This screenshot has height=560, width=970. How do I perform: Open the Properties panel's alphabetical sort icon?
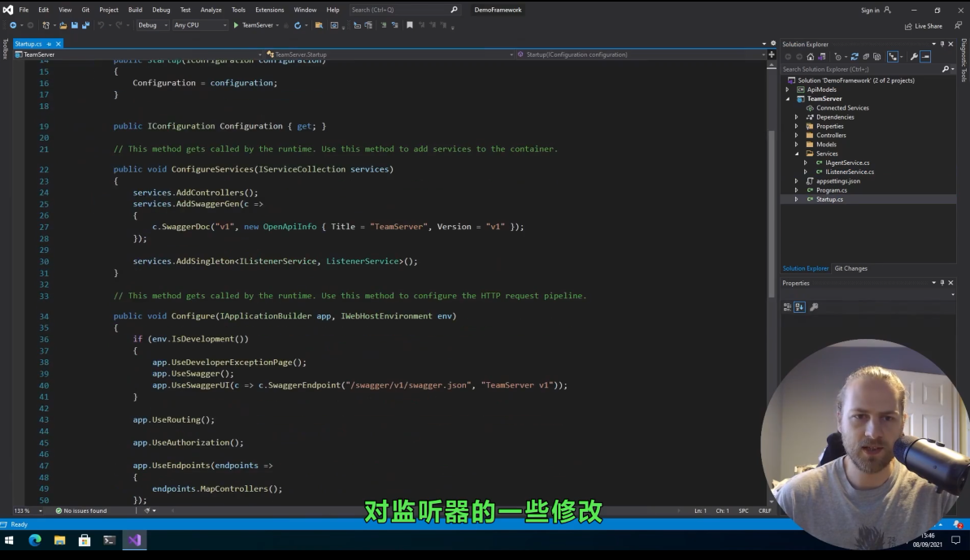tap(798, 306)
